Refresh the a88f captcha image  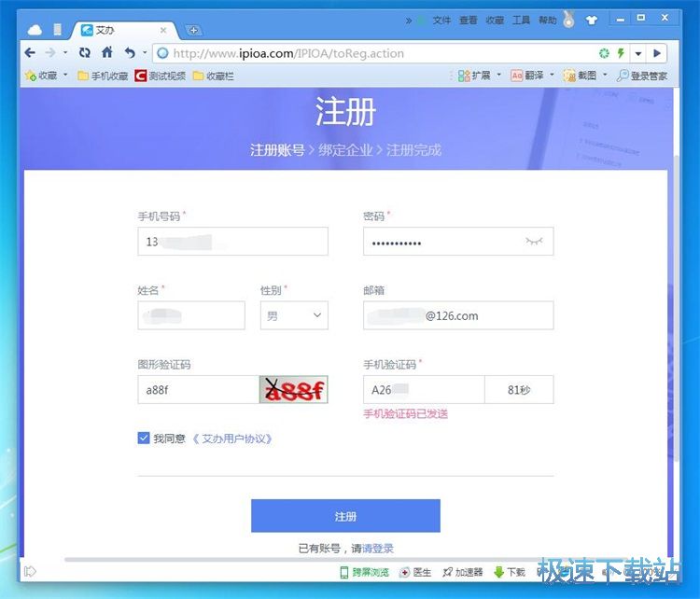pos(293,389)
